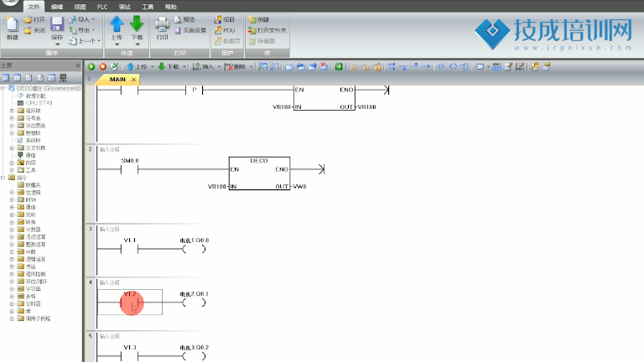Image resolution: width=644 pixels, height=362 pixels.
Task: Select the DECO instruction box in network 2
Action: point(259,173)
